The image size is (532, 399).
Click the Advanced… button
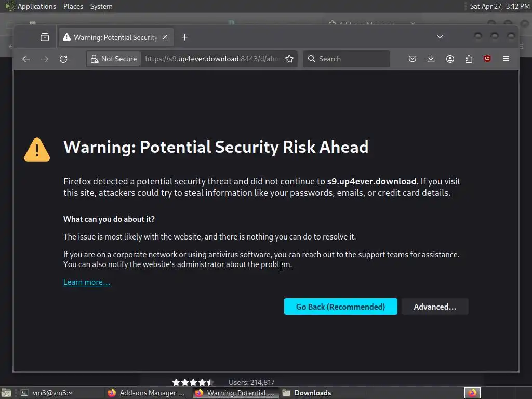tap(435, 307)
